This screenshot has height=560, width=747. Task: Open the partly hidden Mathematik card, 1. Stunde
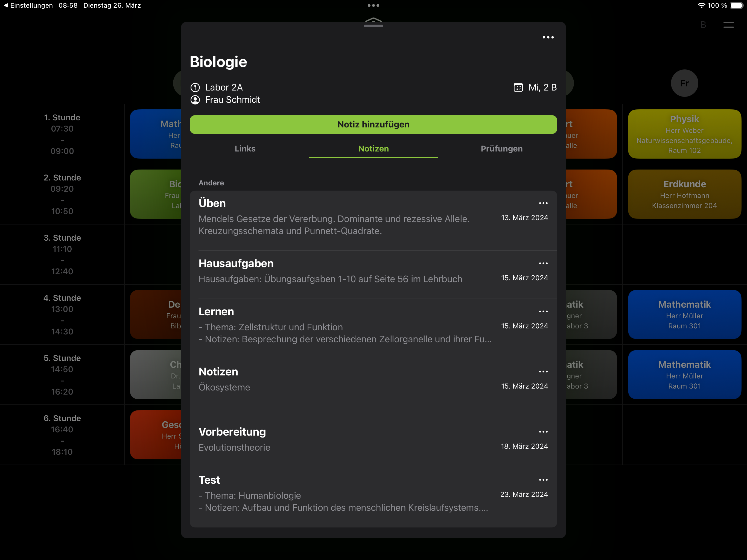[x=156, y=134]
